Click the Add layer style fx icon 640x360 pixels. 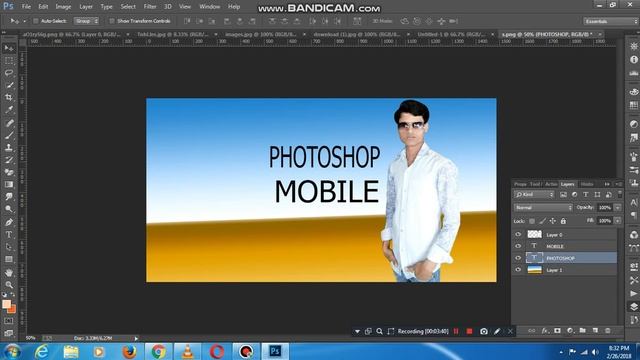pyautogui.click(x=544, y=331)
